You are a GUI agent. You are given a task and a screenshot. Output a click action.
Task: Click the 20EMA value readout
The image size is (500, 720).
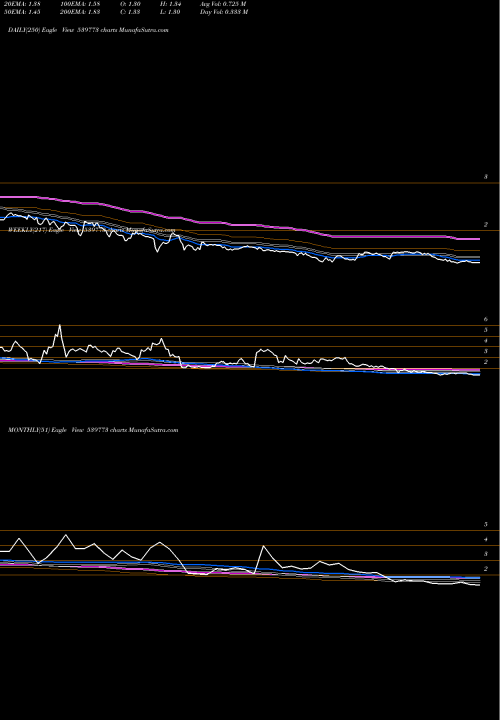tap(22, 4)
